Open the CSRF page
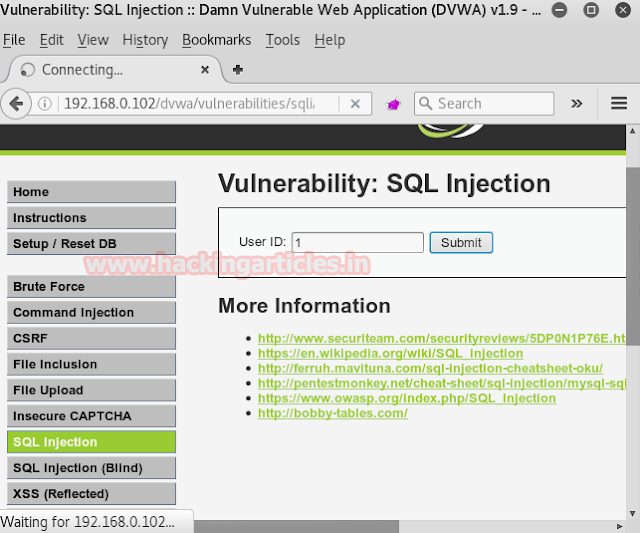The width and height of the screenshot is (640, 533). (91, 338)
